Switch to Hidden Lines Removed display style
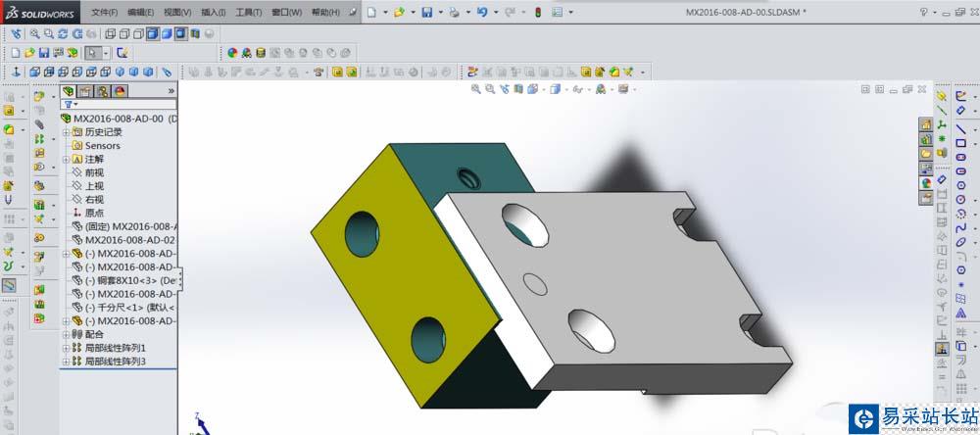This screenshot has height=435, width=980. pyautogui.click(x=138, y=33)
